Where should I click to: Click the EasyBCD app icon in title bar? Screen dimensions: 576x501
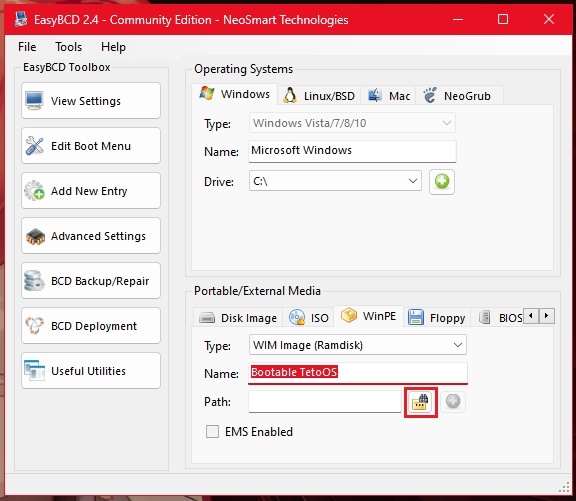(x=21, y=19)
